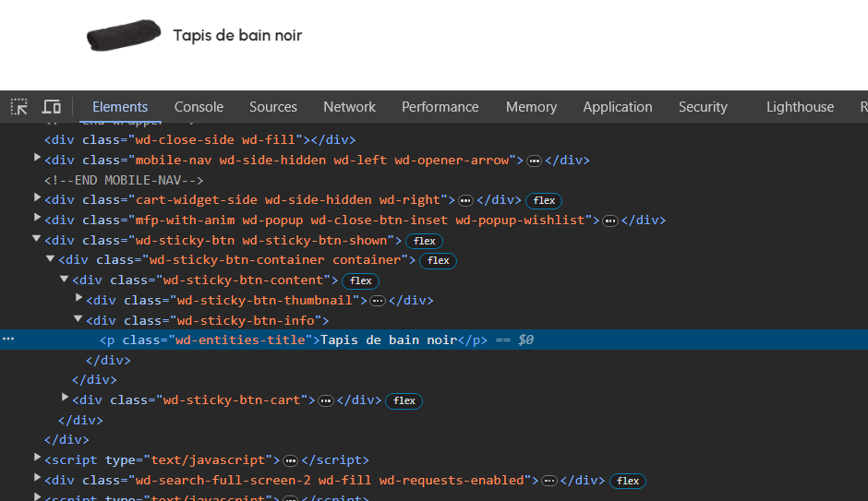
Task: Collapse the wd-sticky-btn-container div node
Action: pyautogui.click(x=51, y=258)
